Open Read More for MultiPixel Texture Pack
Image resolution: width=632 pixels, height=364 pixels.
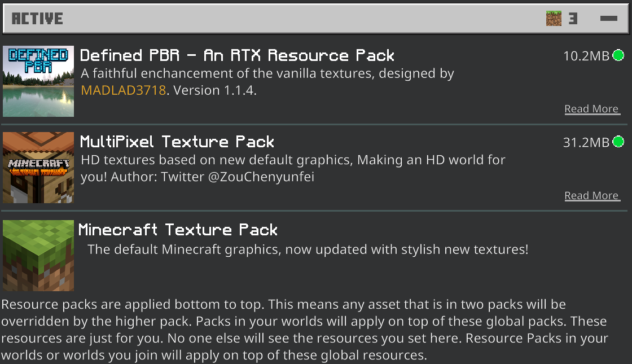[x=592, y=196]
